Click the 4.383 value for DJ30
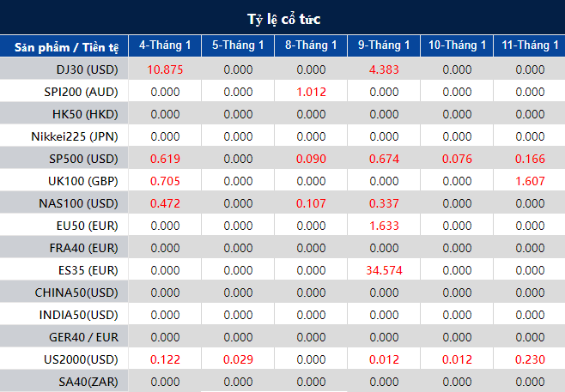The image size is (565, 392). click(384, 69)
